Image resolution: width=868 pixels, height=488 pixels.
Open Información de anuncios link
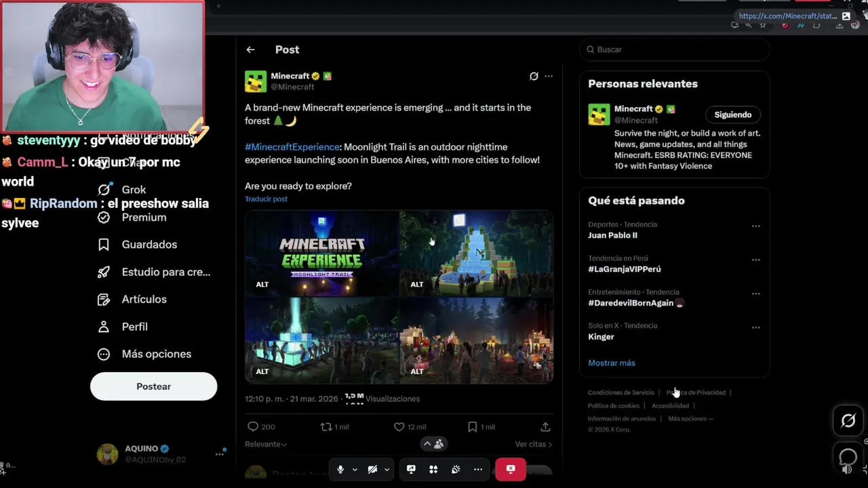[622, 419]
